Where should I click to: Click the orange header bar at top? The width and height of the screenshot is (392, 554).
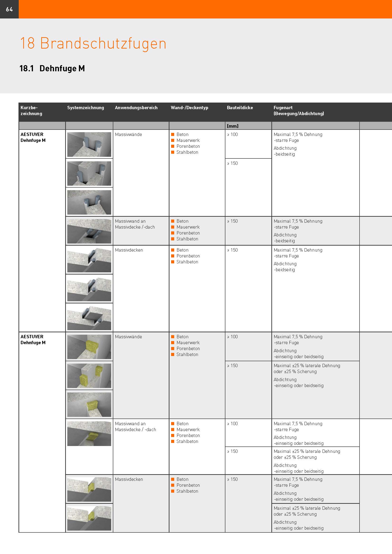point(205,9)
